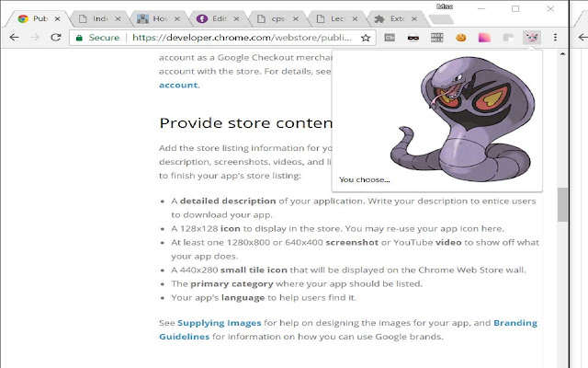
Task: Open the 'Supplying Images' link
Action: tap(219, 323)
